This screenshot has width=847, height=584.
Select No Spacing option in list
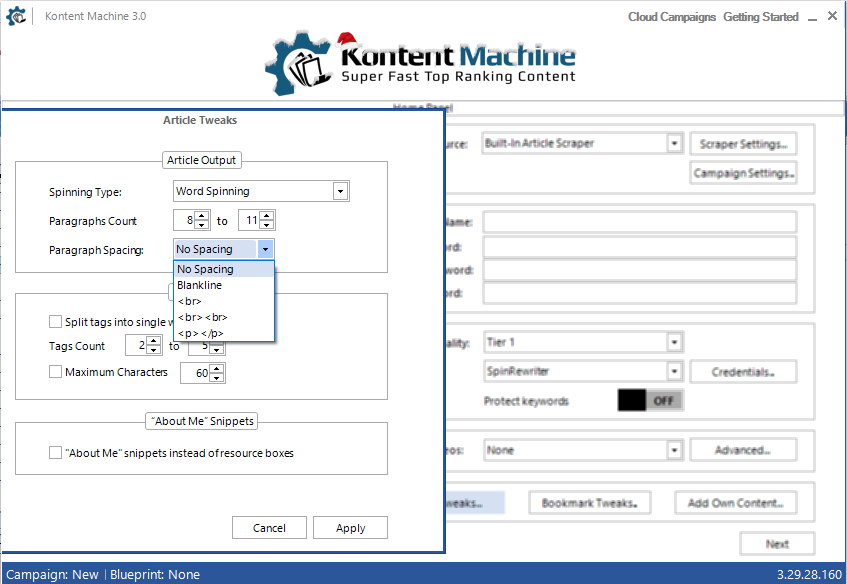pos(224,269)
